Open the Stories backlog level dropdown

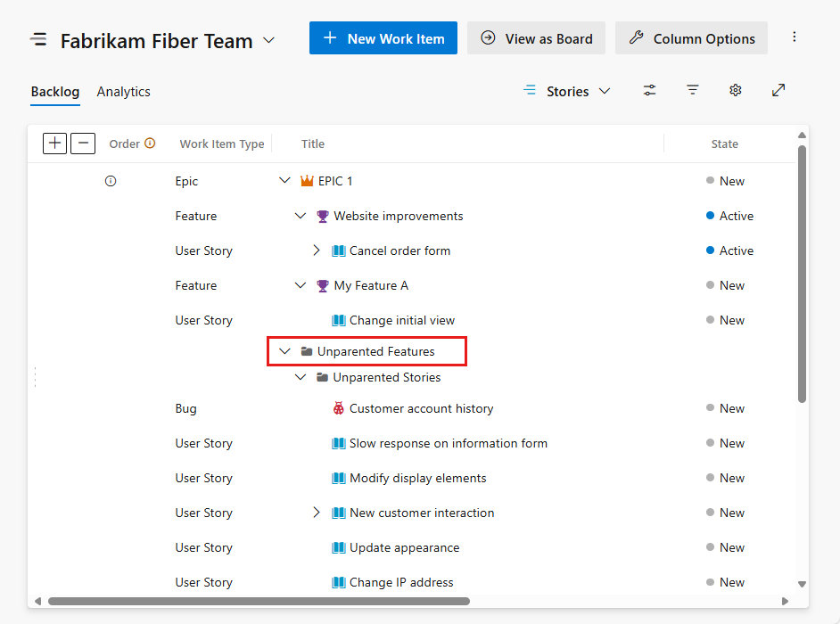coord(567,90)
